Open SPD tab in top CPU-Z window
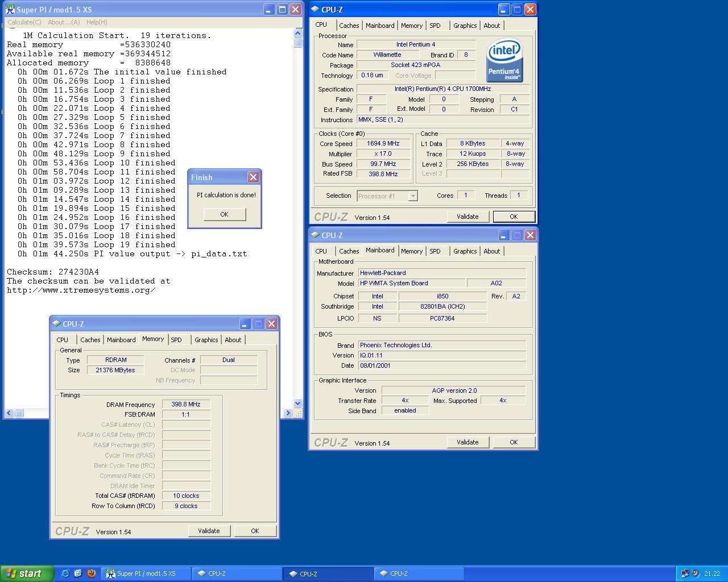The width and height of the screenshot is (728, 582). click(x=435, y=26)
